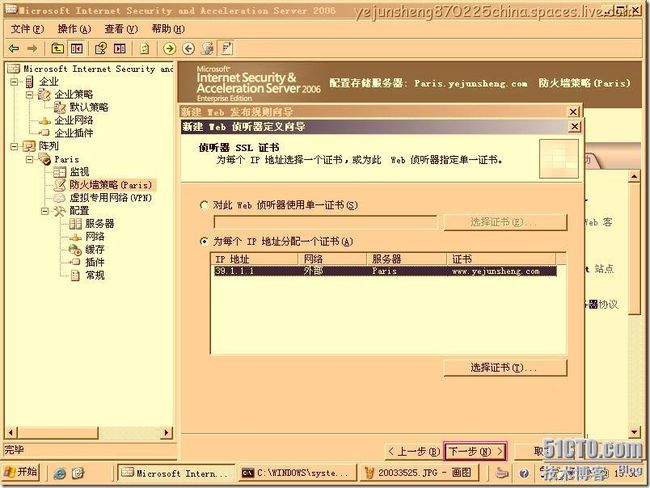Launch Internet Explorer from quick launch

tap(60, 473)
